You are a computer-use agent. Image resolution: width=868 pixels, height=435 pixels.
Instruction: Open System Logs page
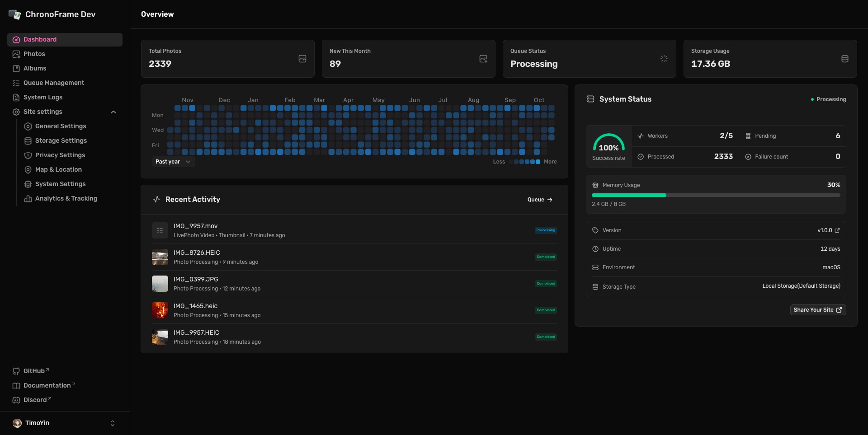[65, 97]
